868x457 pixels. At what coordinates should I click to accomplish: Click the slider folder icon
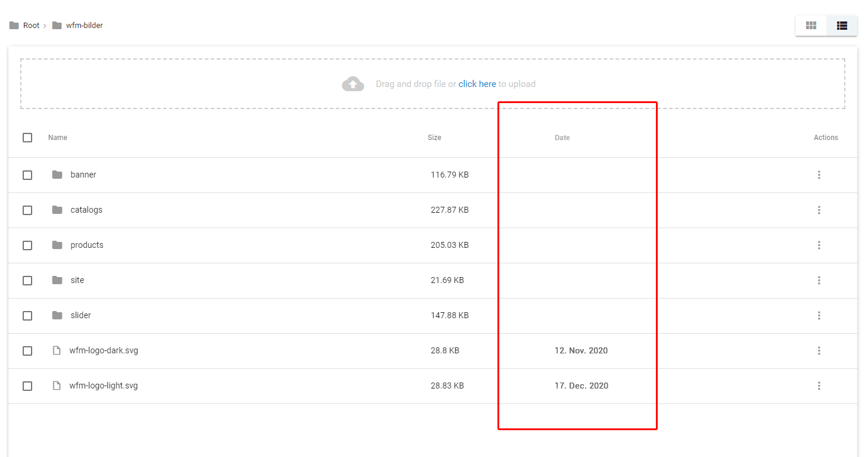[57, 315]
